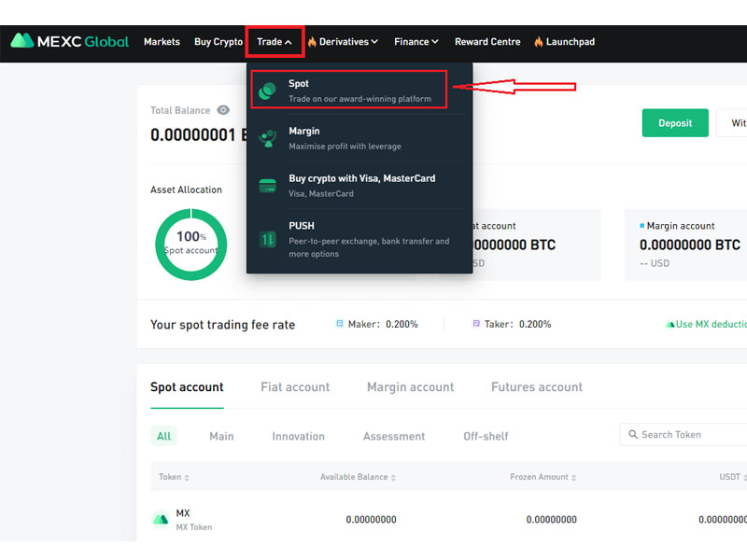Click the Spot trading icon in dropdown
Screen dimensions: 747x560
click(x=267, y=91)
